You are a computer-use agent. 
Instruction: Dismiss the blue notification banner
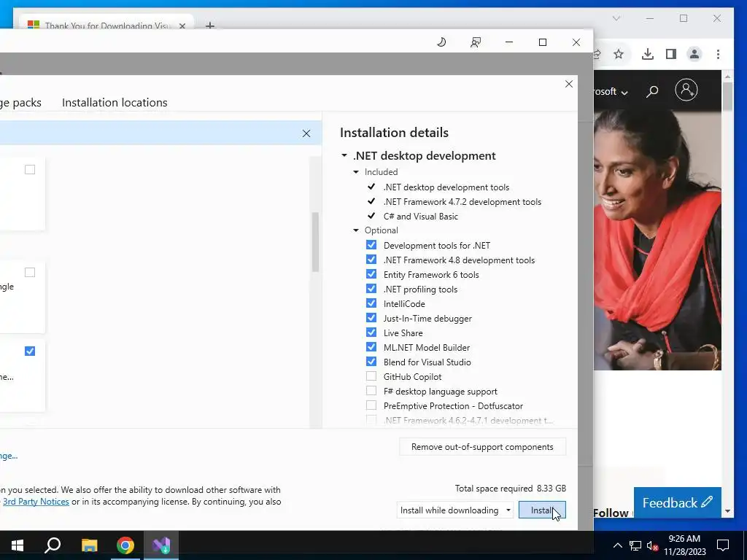306,134
